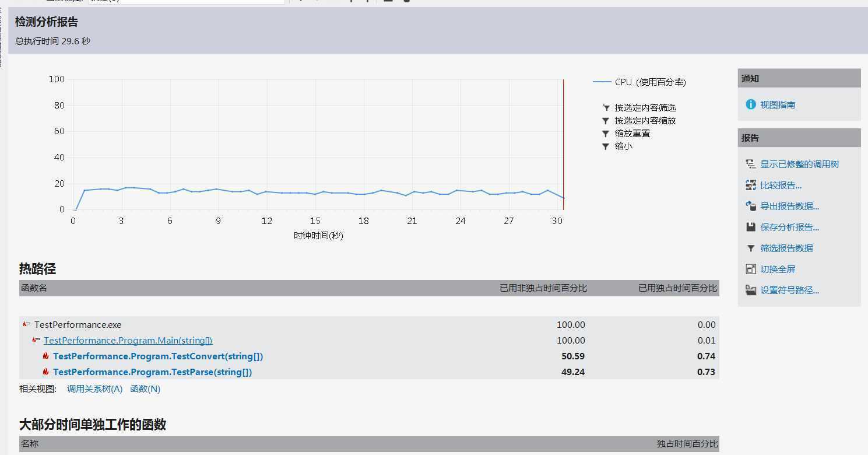Open 显示已修整的调用树 via its tree icon

click(x=751, y=164)
